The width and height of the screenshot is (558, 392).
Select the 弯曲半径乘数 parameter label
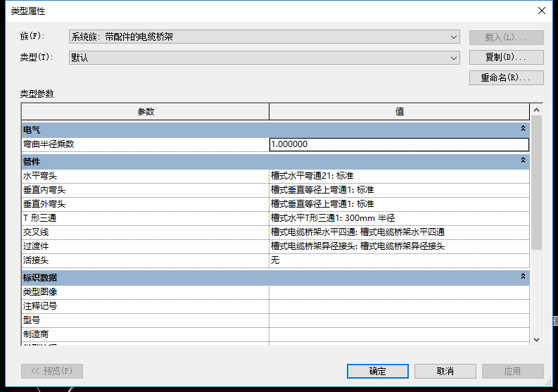[49, 144]
